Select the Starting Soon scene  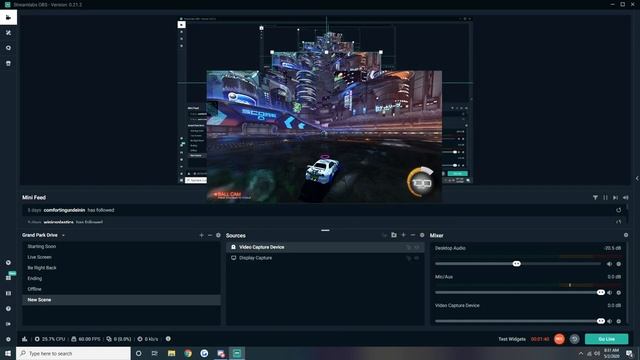(121, 247)
